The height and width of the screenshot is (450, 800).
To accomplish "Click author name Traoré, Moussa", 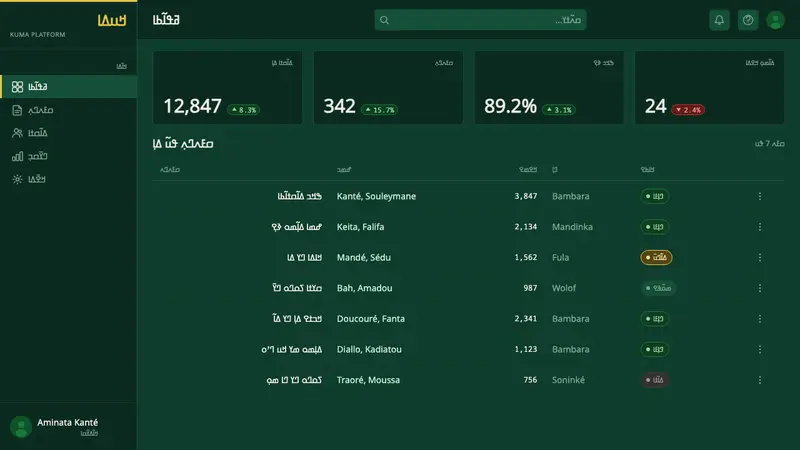I will [x=368, y=380].
